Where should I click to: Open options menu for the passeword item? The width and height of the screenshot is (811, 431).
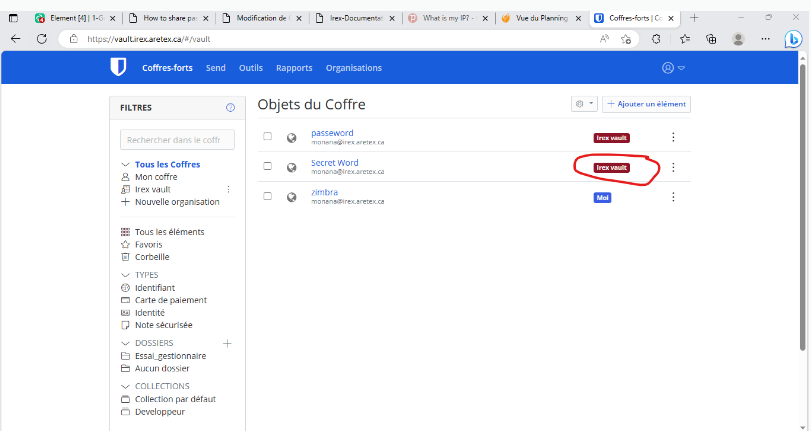(x=673, y=137)
